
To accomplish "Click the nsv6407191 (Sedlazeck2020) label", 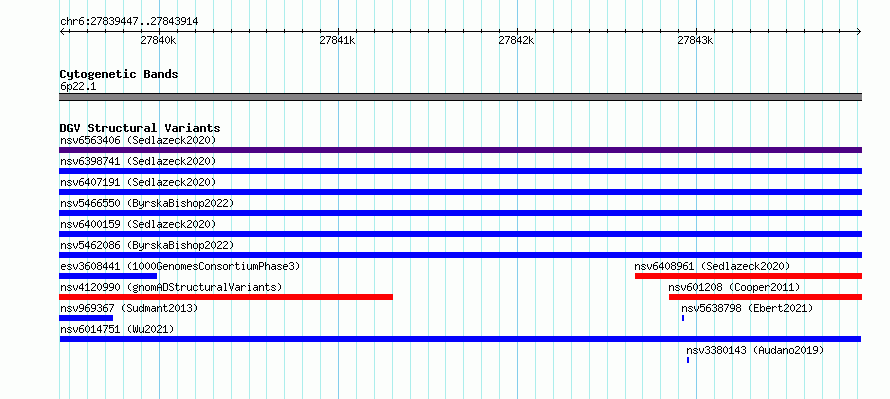I will (x=138, y=182).
